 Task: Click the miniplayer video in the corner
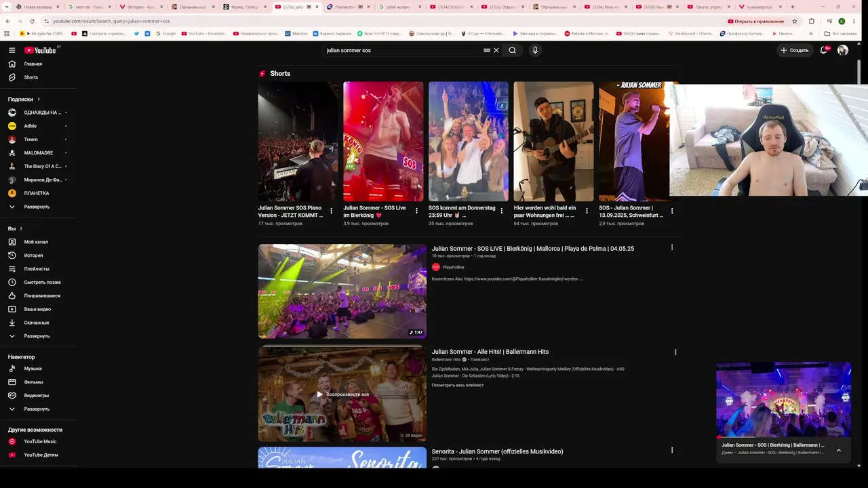tap(784, 399)
